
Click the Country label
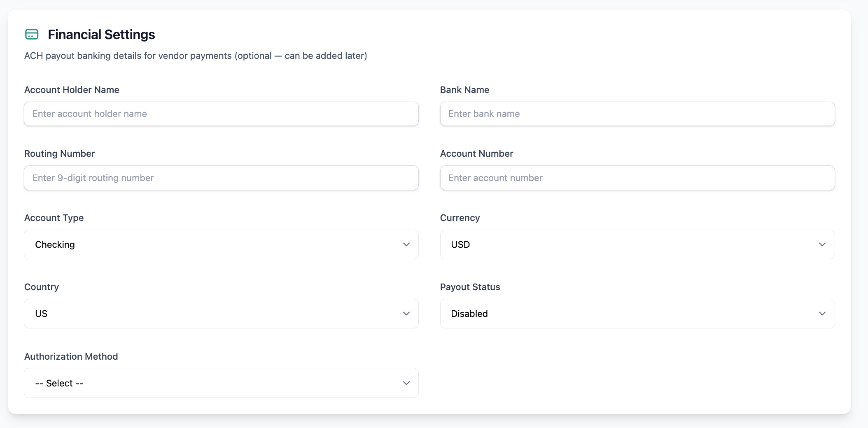click(42, 287)
